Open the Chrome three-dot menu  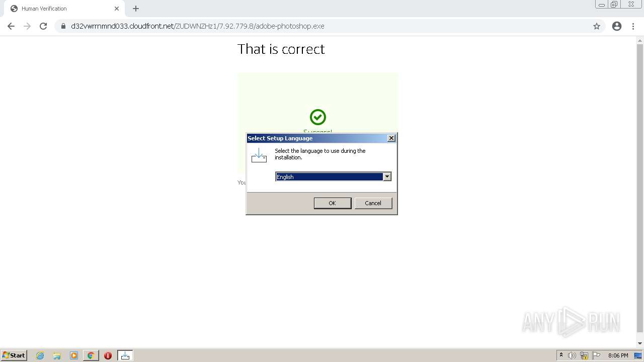pos(633,26)
